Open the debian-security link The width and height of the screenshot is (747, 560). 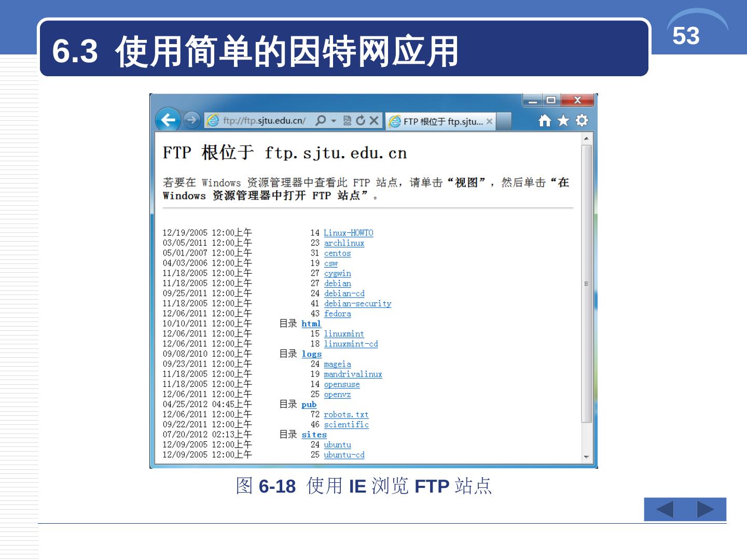tap(357, 303)
